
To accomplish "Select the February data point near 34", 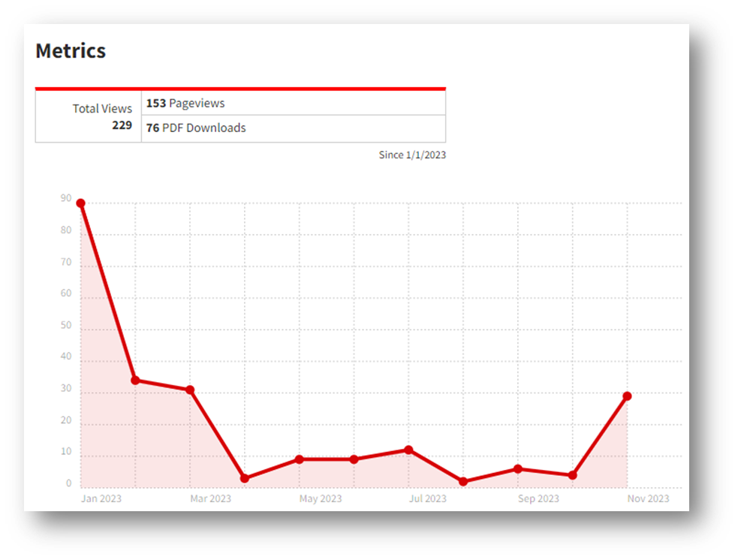I will tap(135, 381).
